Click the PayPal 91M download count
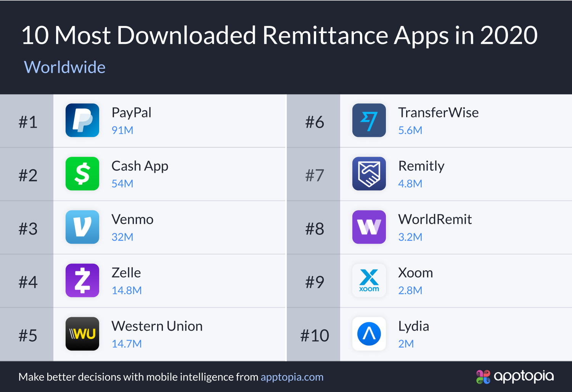 click(x=122, y=130)
